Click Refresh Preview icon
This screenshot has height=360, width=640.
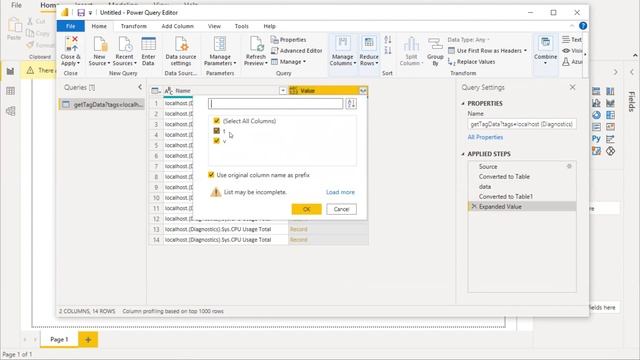pyautogui.click(x=256, y=44)
